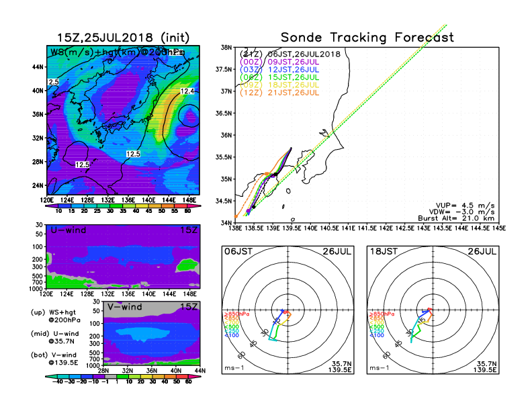
Task: Click the '35.7N 139.5E' label in the 06JST hodograph
Action: [x=340, y=367]
